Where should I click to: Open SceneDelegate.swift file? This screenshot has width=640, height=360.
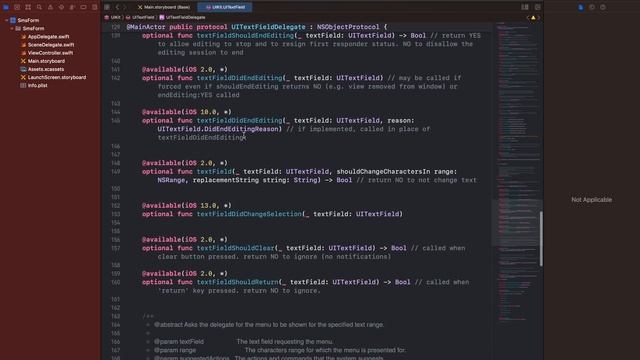click(x=51, y=45)
